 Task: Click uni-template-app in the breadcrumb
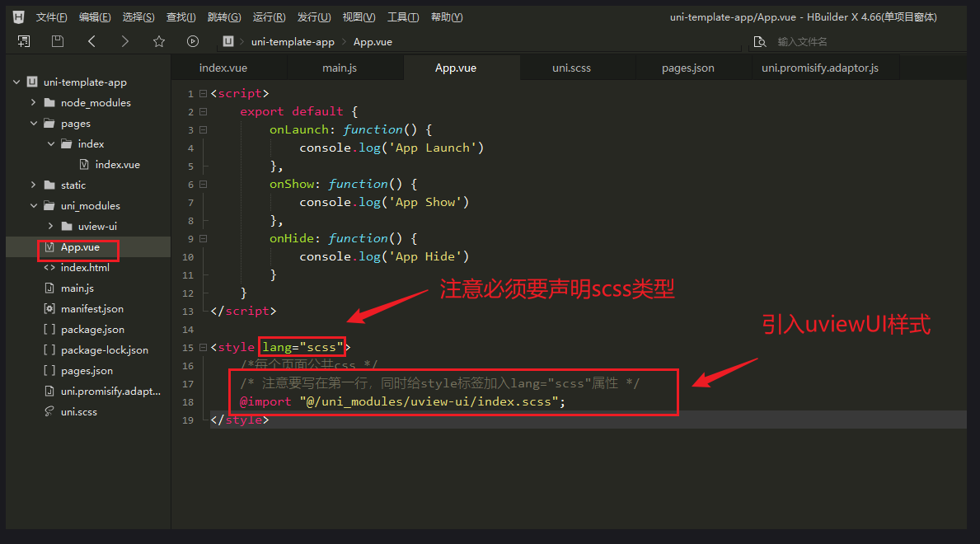[293, 42]
